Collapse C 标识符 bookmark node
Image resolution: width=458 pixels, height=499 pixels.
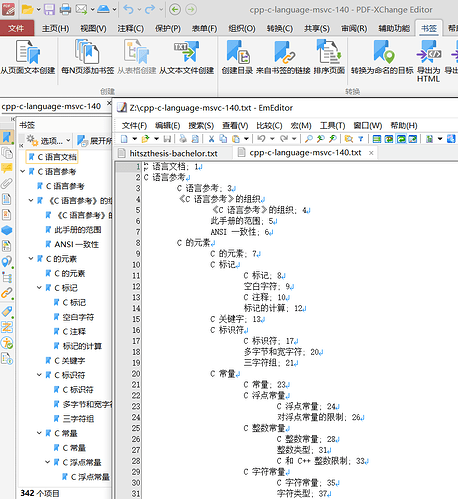pyautogui.click(x=39, y=375)
